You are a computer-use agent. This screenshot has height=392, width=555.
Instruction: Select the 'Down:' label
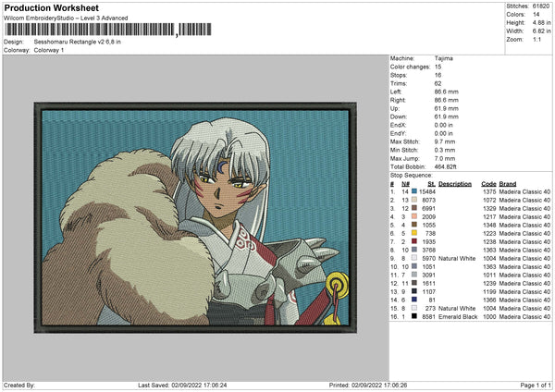[x=399, y=116]
